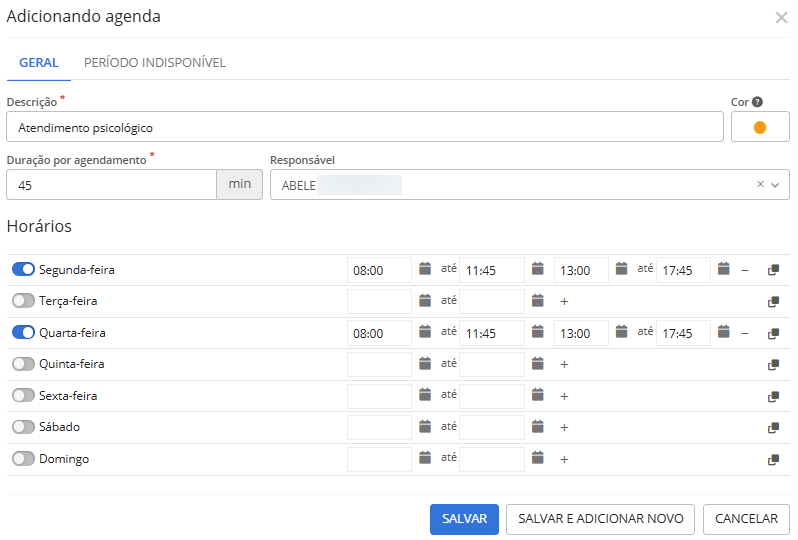This screenshot has width=798, height=540.
Task: Click the empty Sexta-feira end time field
Action: (492, 396)
